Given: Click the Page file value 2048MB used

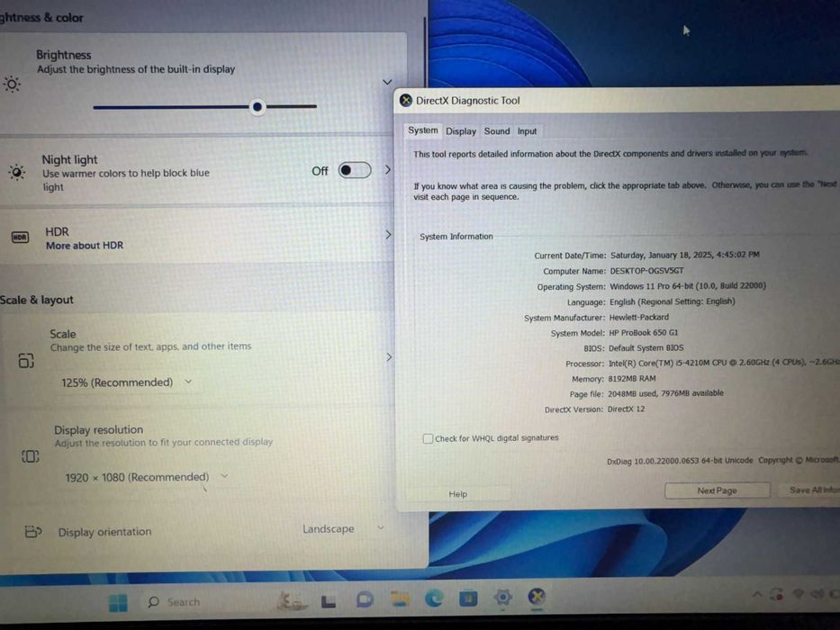Looking at the screenshot, I should point(665,394).
